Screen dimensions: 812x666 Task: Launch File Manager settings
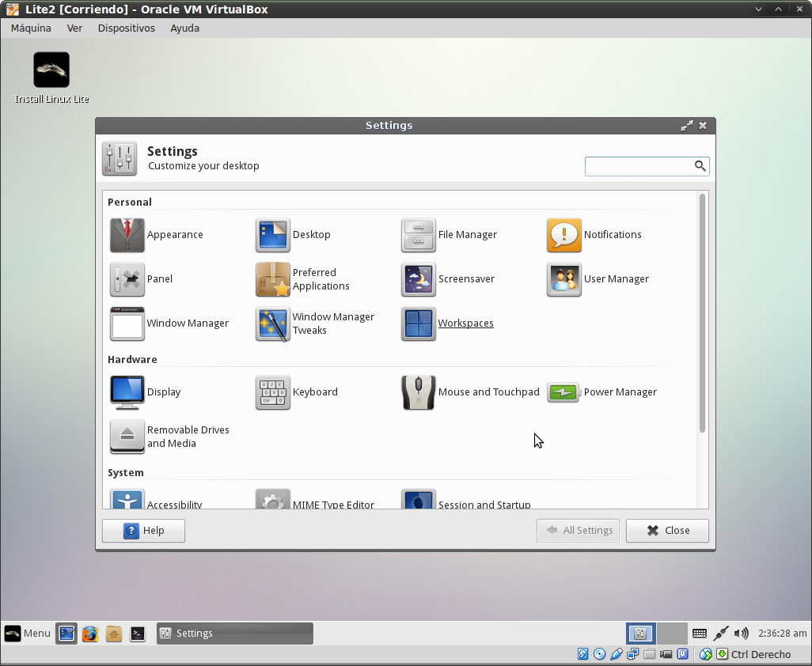click(419, 235)
